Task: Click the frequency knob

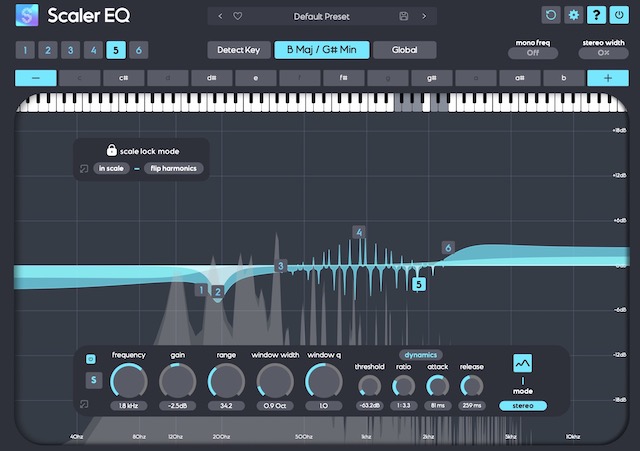Action: pyautogui.click(x=128, y=381)
